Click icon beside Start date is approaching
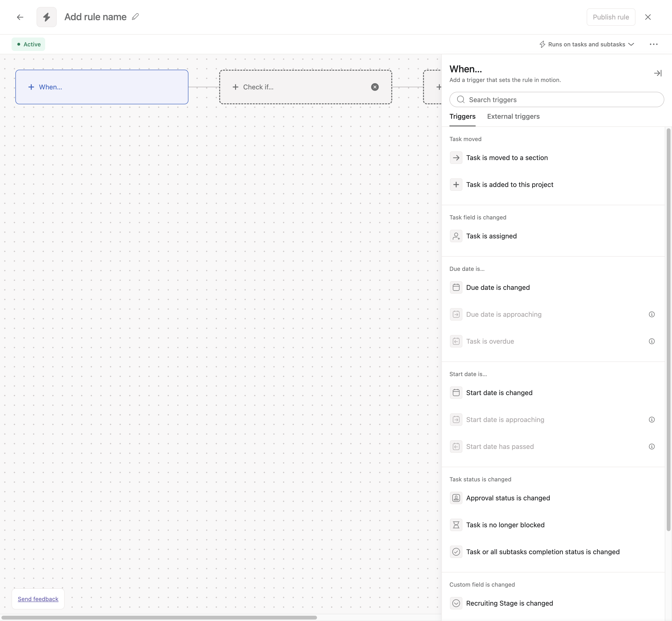The image size is (672, 621). [x=456, y=420]
